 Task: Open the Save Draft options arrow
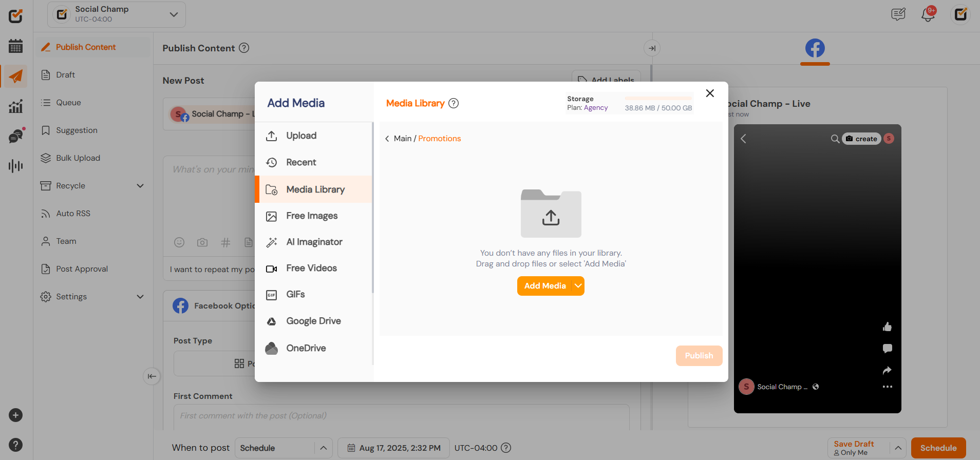[x=898, y=448]
